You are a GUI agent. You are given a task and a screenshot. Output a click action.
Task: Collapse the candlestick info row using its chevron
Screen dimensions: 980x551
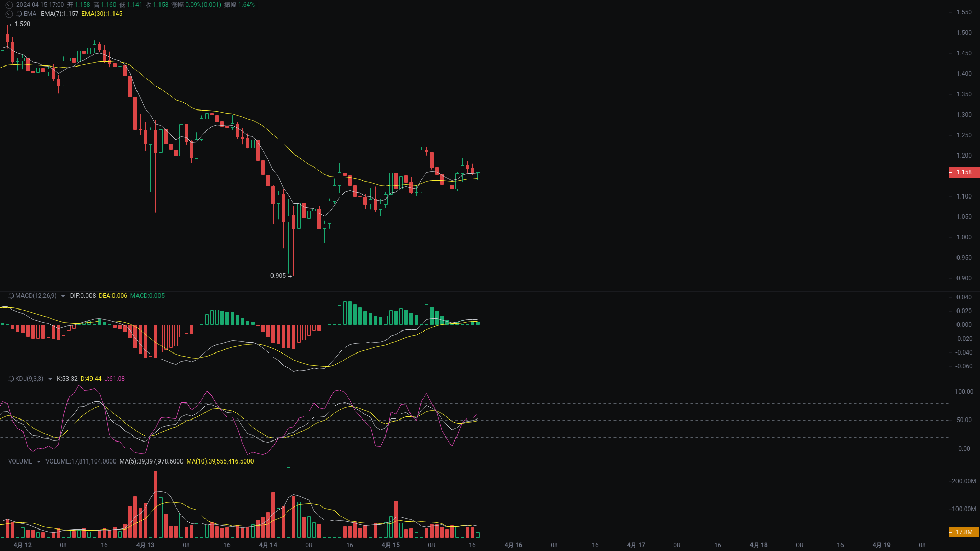(8, 4)
